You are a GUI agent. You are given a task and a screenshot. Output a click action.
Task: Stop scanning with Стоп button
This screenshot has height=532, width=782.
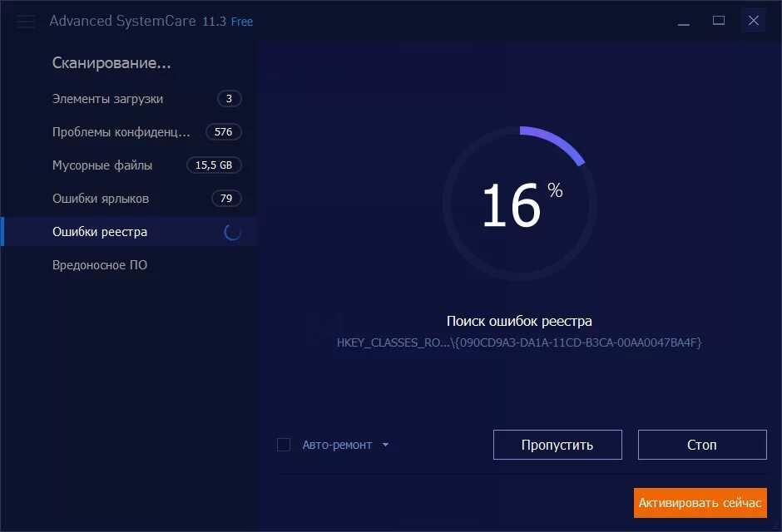coord(702,445)
